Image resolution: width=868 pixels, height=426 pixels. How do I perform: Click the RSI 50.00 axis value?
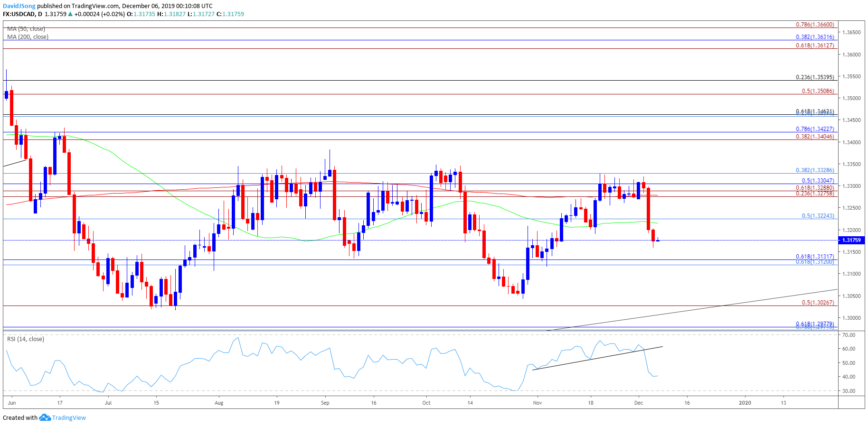pos(849,363)
